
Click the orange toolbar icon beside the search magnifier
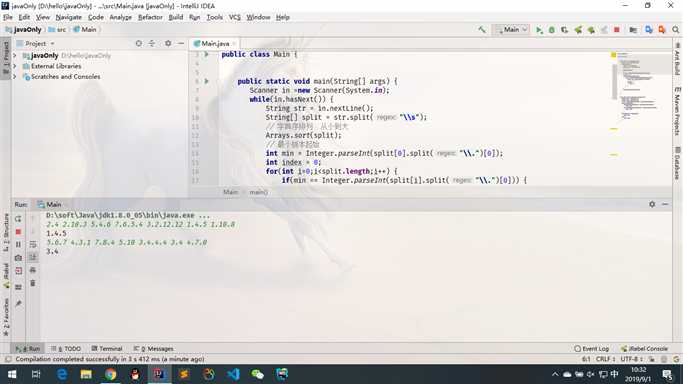click(x=662, y=30)
